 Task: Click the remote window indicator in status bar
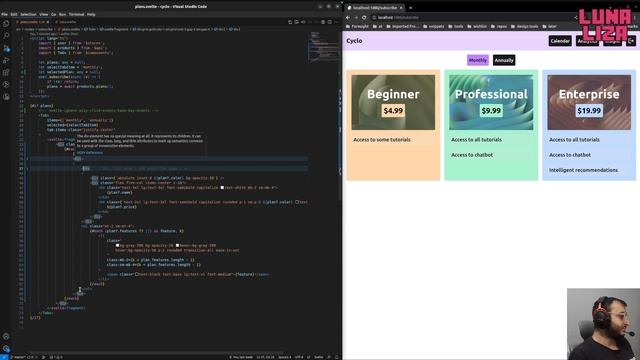[x=4, y=357]
